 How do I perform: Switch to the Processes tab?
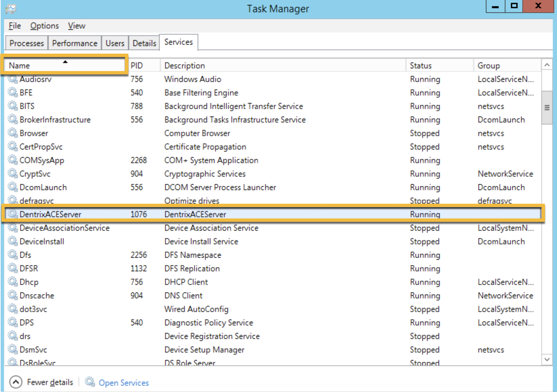27,43
